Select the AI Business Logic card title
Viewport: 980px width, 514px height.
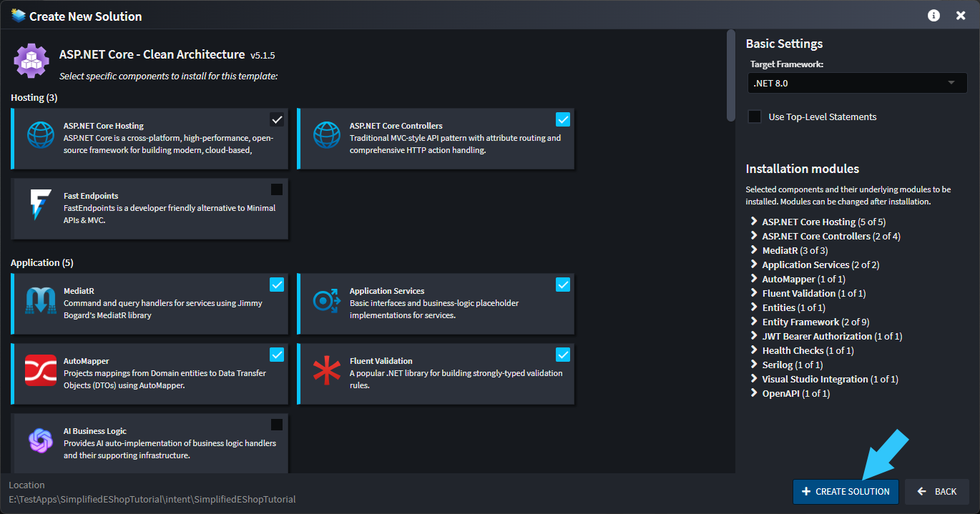point(95,431)
